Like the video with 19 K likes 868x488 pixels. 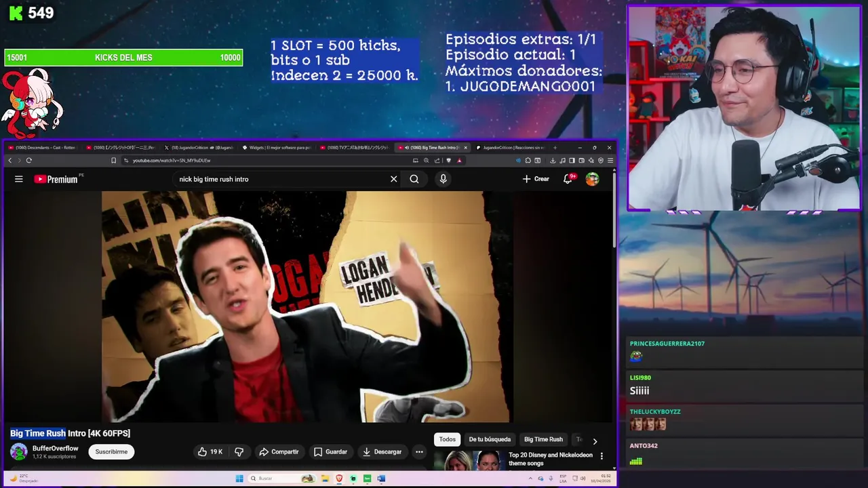click(x=210, y=451)
